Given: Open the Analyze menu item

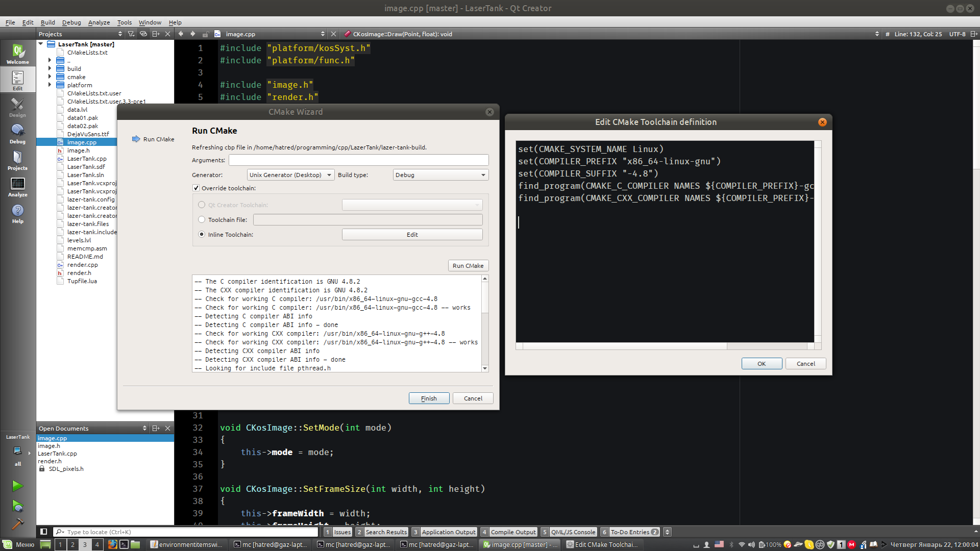Looking at the screenshot, I should pyautogui.click(x=99, y=22).
